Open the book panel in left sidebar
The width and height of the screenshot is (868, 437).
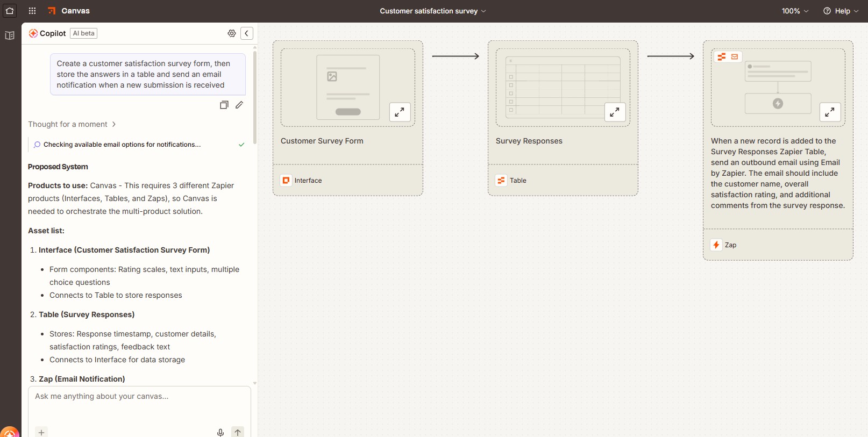[x=10, y=35]
